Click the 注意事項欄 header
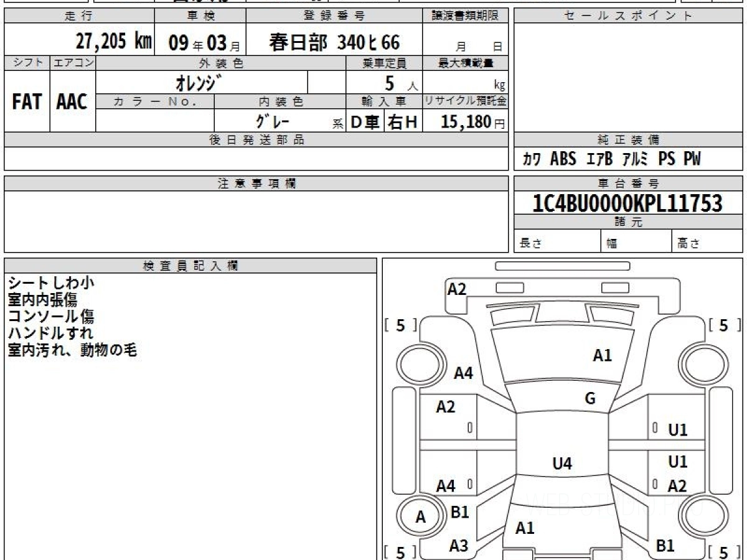The image size is (747, 560). 256,184
